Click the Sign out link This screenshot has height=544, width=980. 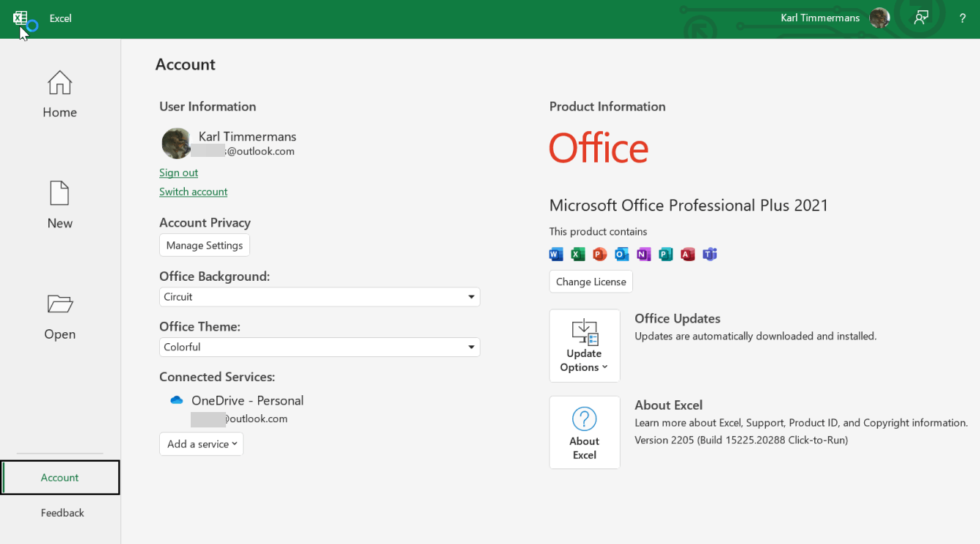tap(178, 172)
